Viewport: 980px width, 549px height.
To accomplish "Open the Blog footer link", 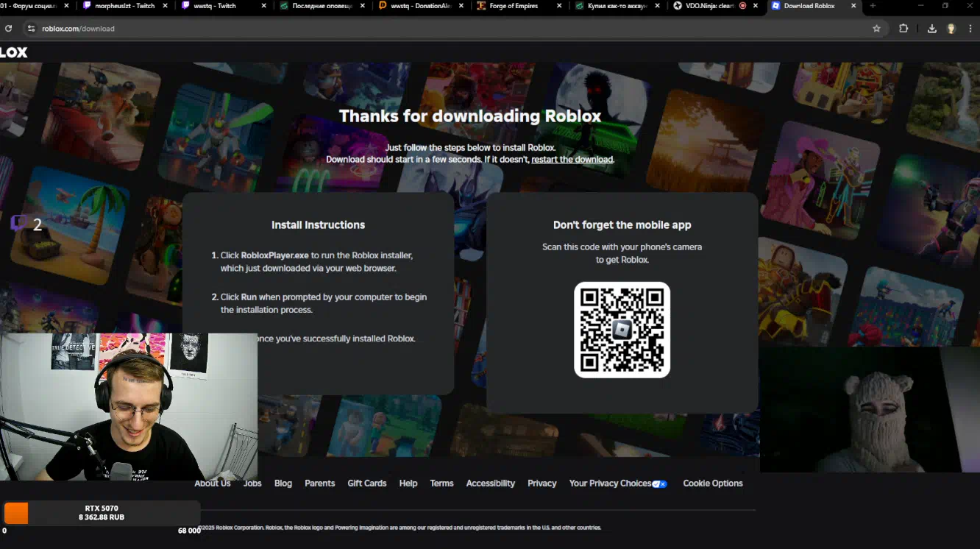I will 283,484.
